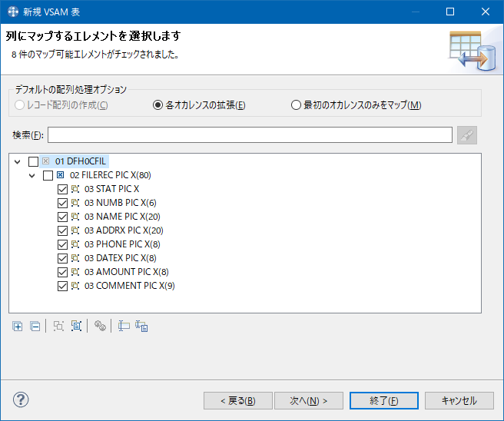
Task: Click the element icon beside 03 DATEX
Action: tap(75, 258)
